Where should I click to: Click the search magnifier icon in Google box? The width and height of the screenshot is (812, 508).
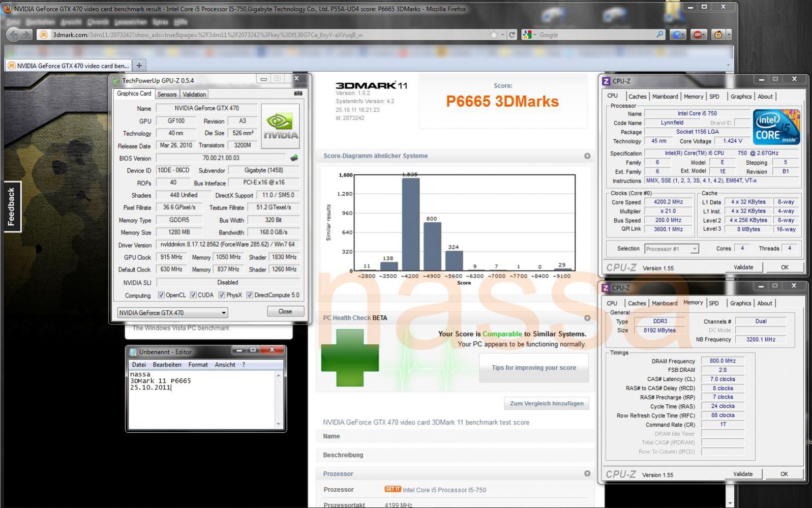point(659,35)
